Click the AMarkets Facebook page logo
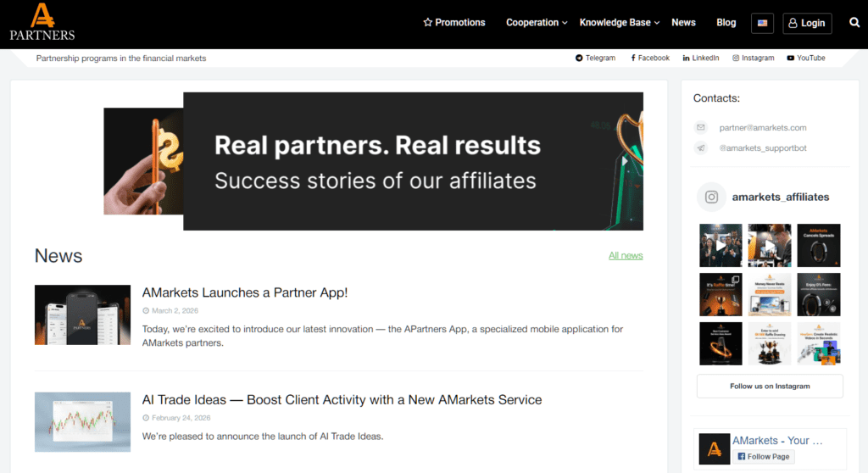This screenshot has width=868, height=473. coord(714,448)
